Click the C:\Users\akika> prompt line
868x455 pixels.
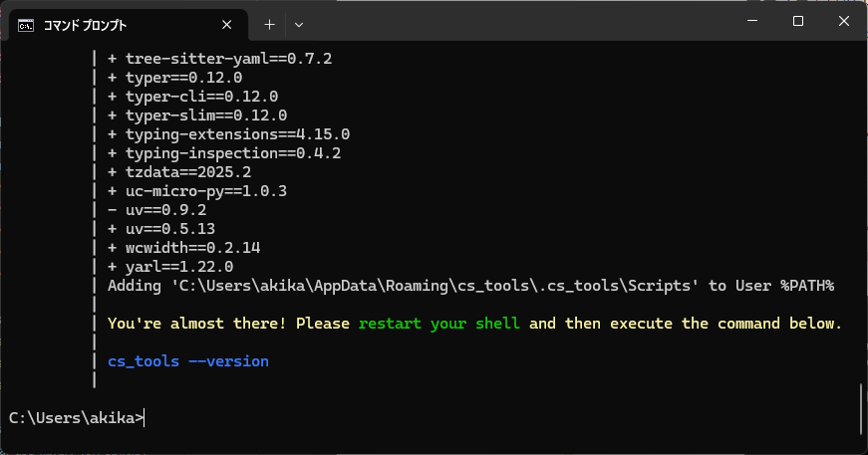(76, 418)
